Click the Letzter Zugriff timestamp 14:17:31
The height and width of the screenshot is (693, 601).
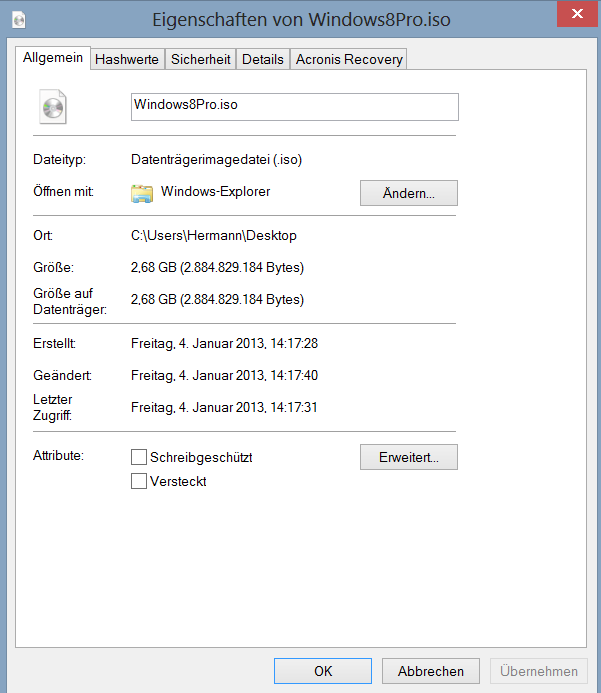pos(224,407)
